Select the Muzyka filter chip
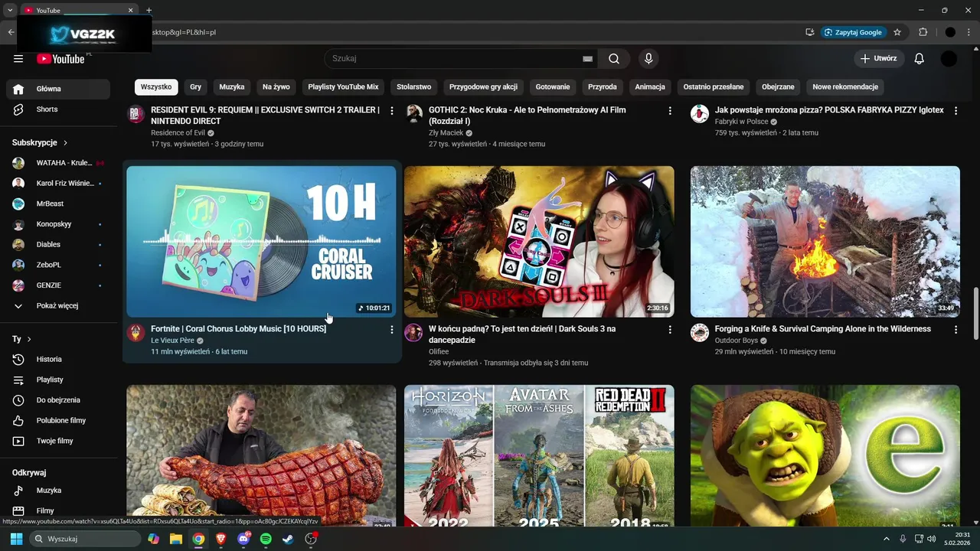 (232, 87)
